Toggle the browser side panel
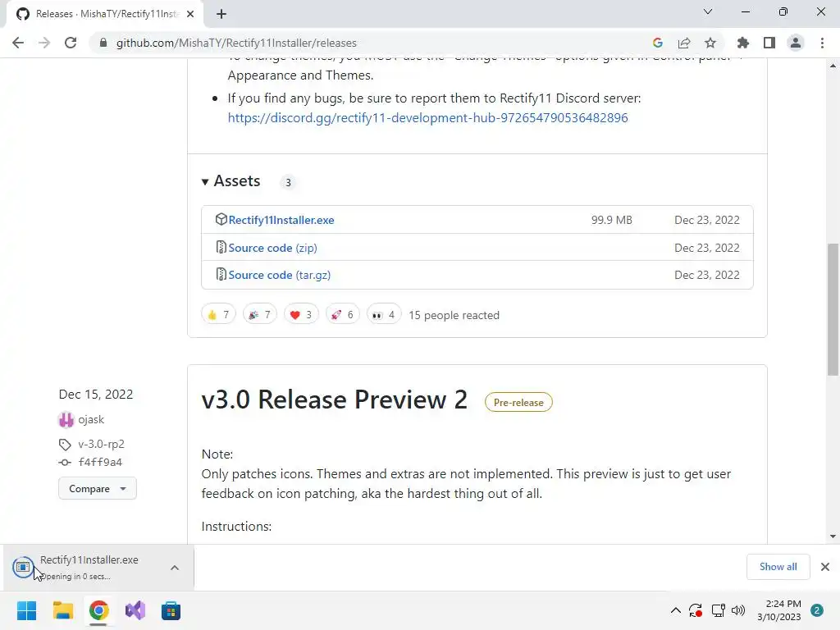The image size is (840, 630). [x=769, y=43]
